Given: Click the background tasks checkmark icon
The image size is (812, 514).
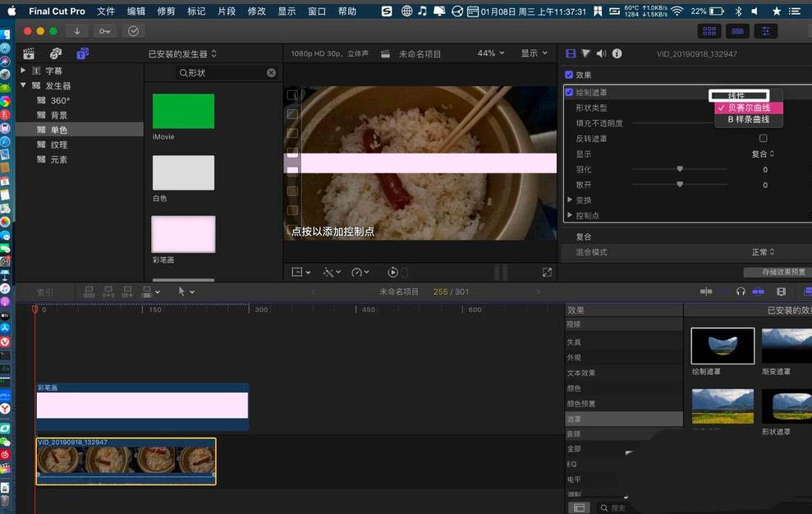Looking at the screenshot, I should [x=133, y=31].
